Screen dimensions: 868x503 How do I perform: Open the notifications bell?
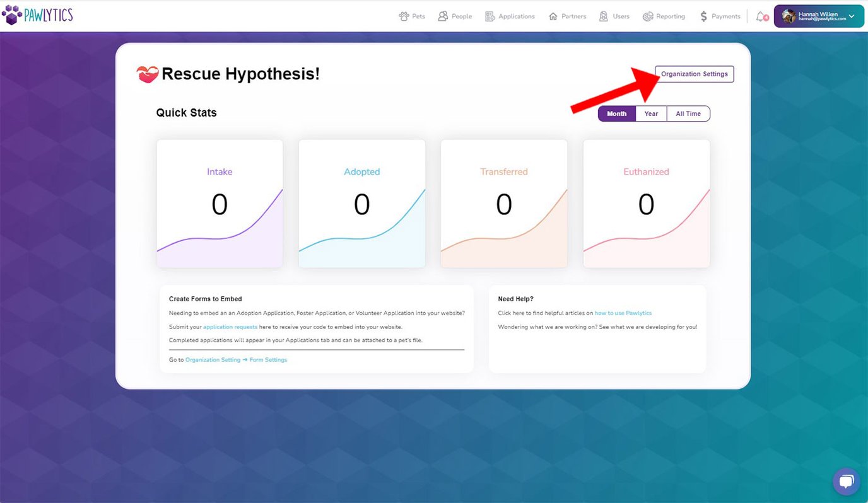(x=761, y=16)
